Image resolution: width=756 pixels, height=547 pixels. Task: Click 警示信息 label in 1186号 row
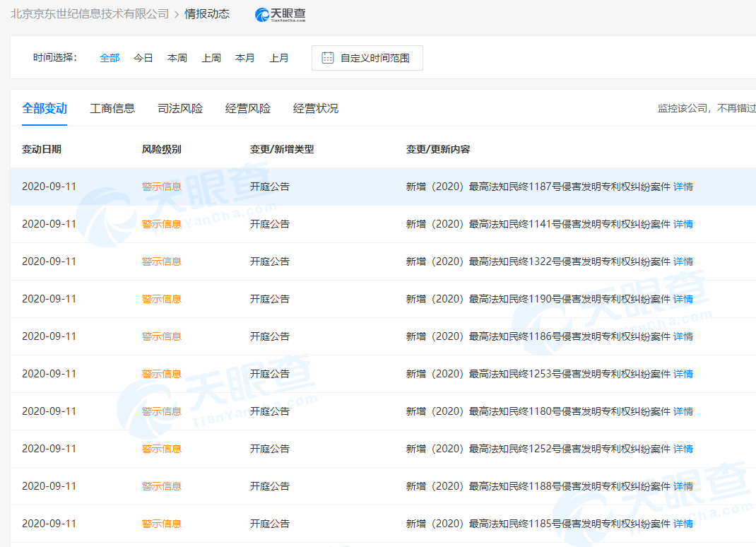[x=162, y=336]
